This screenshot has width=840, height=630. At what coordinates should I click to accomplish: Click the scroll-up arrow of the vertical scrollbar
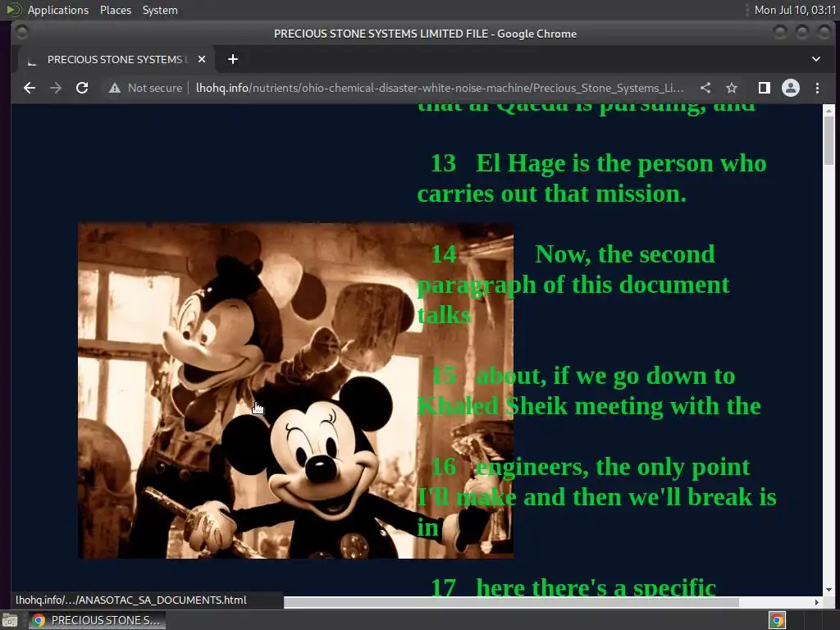829,111
